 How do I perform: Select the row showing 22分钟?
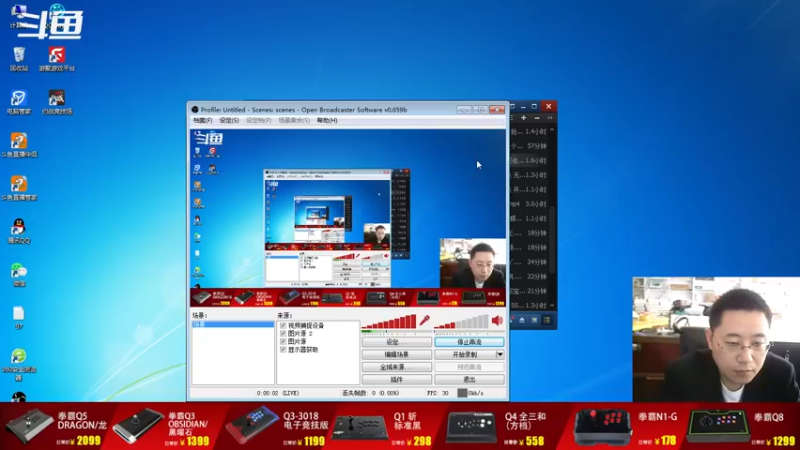529,276
